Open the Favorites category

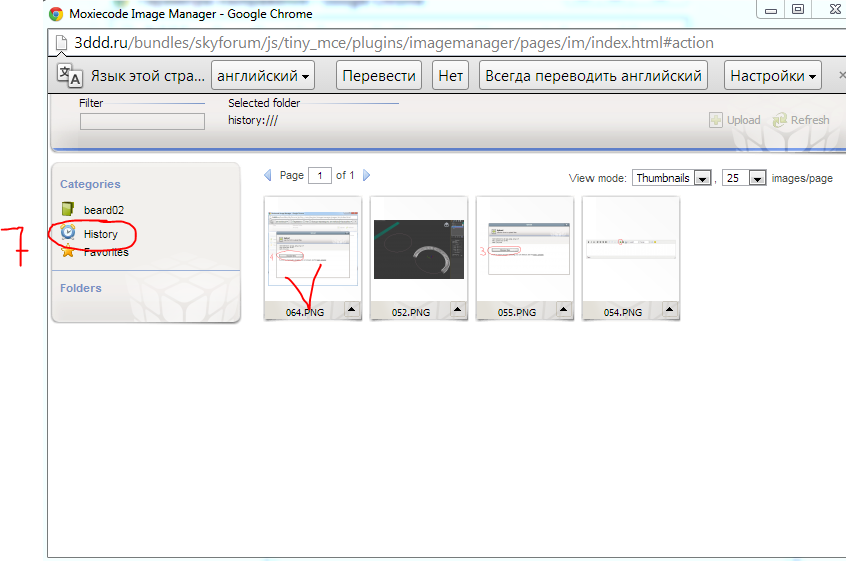pyautogui.click(x=106, y=252)
